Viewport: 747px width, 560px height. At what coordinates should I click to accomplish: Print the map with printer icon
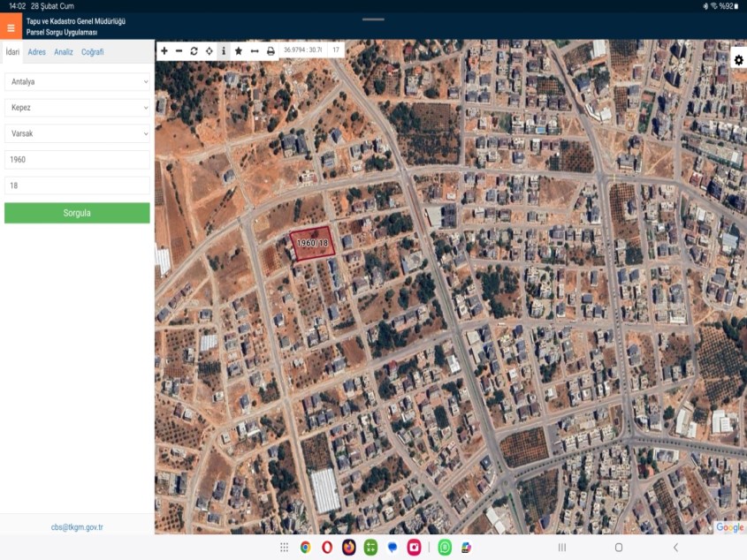(x=271, y=51)
